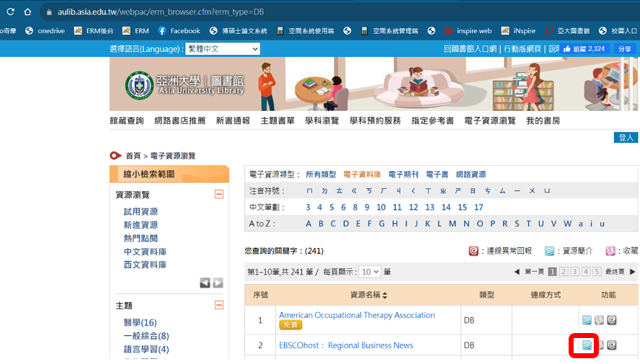Screen dimensions: 640x364
Task: Filter by stroke count 10
Action: tap(381, 207)
